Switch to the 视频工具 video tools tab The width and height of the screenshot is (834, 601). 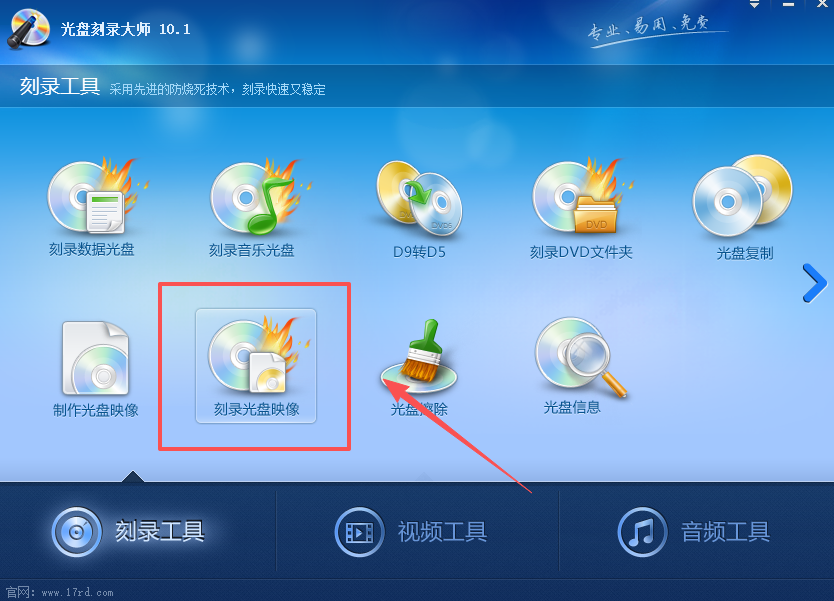point(411,531)
